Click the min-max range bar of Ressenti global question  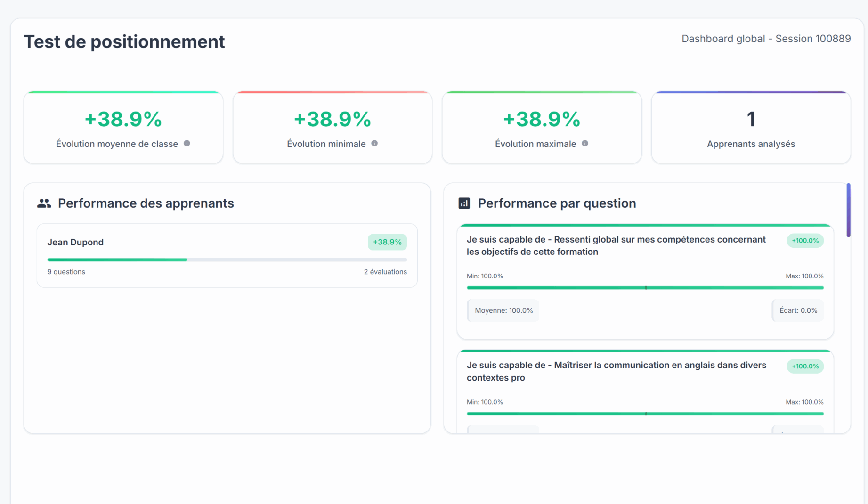pyautogui.click(x=645, y=287)
